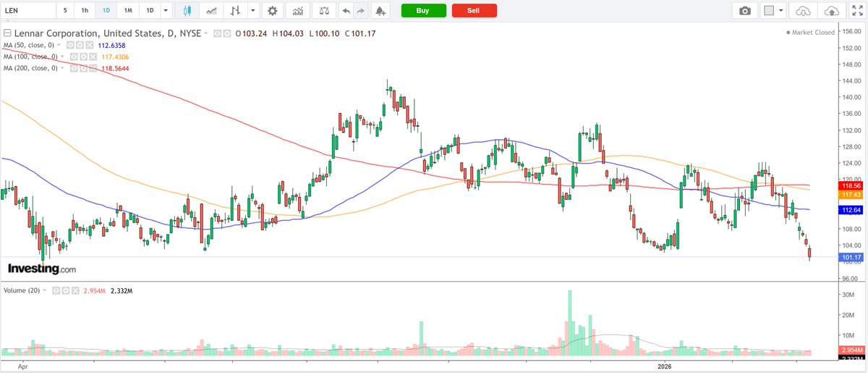Screen dimensions: 868x373
Task: Click the orange 117.43 price label
Action: tap(849, 195)
